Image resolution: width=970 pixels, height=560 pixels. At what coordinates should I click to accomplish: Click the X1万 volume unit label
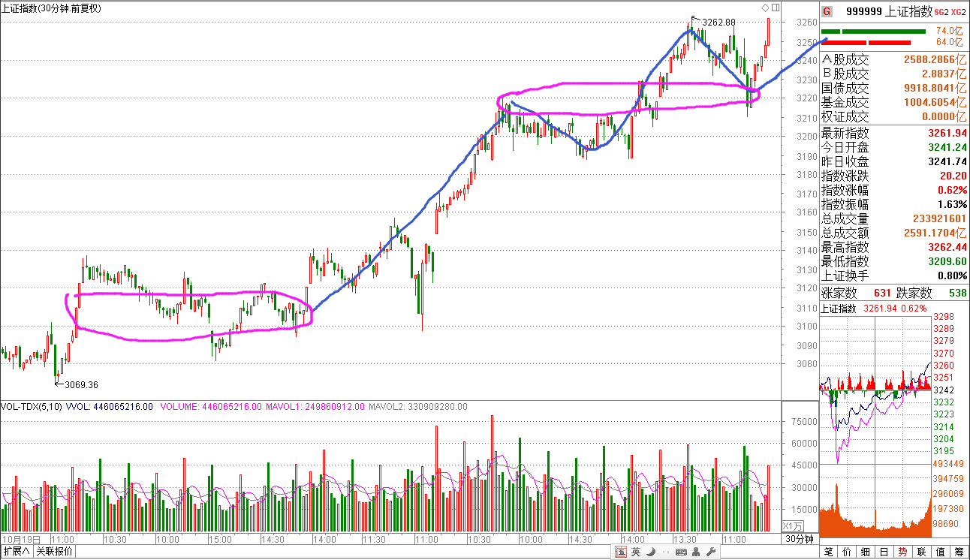click(x=794, y=525)
